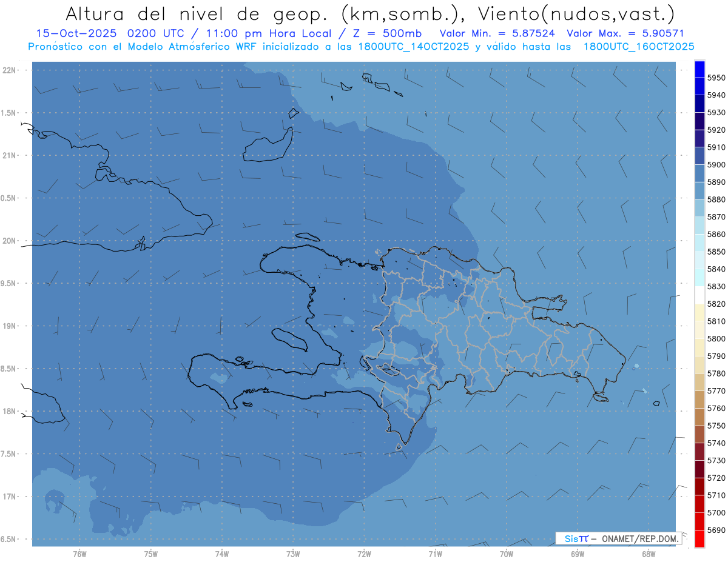Click the '76W' longitude label
Viewport: 728px width, 562px height.
pos(79,554)
